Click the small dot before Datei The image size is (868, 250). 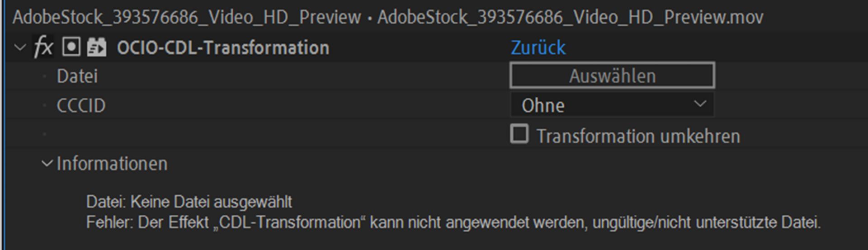tap(44, 76)
